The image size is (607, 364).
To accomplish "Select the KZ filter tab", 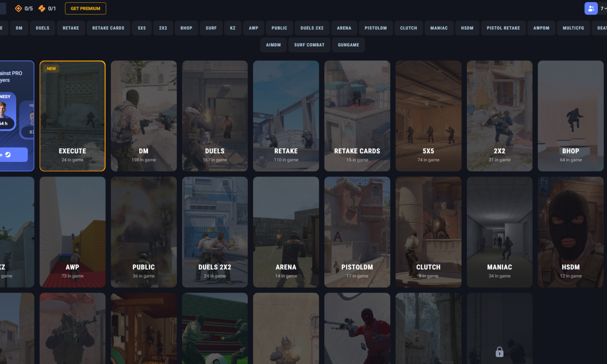I will [233, 28].
